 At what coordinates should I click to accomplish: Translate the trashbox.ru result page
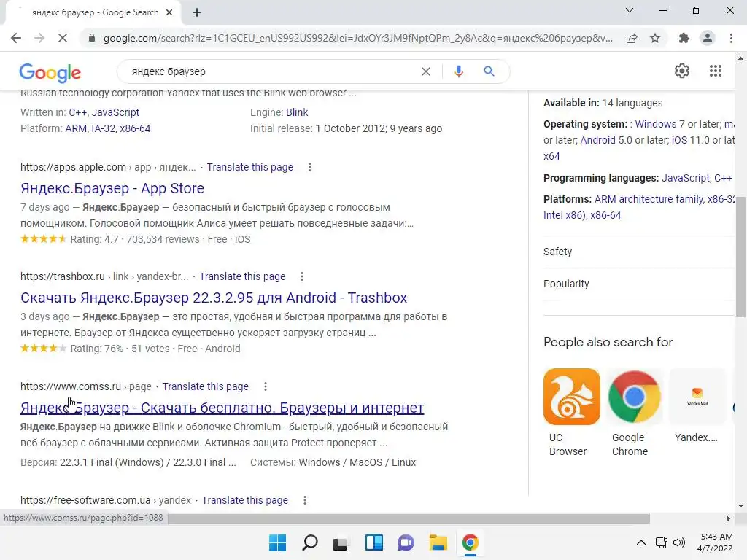coord(242,276)
